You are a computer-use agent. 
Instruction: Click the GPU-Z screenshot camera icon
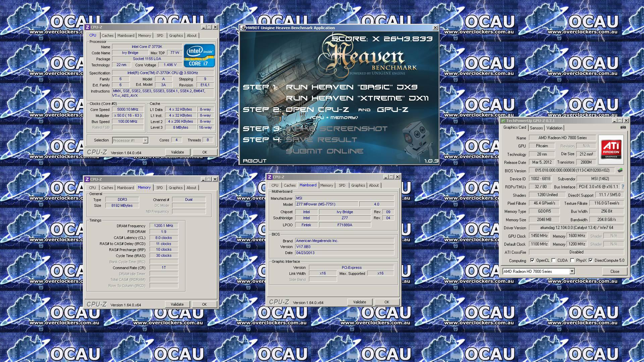point(623,127)
